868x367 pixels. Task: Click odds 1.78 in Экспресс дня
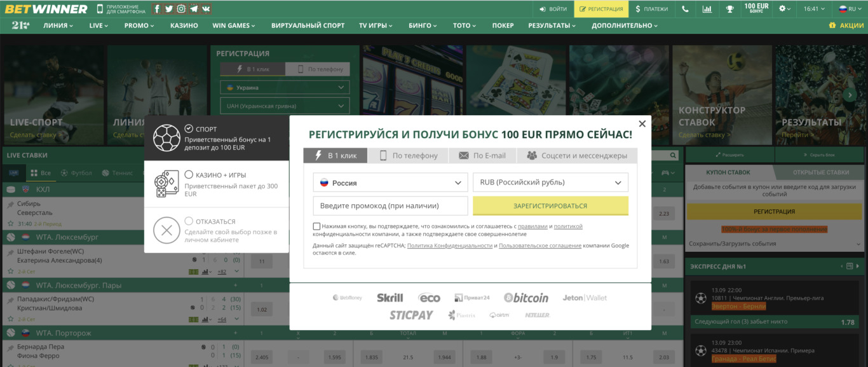pos(848,322)
